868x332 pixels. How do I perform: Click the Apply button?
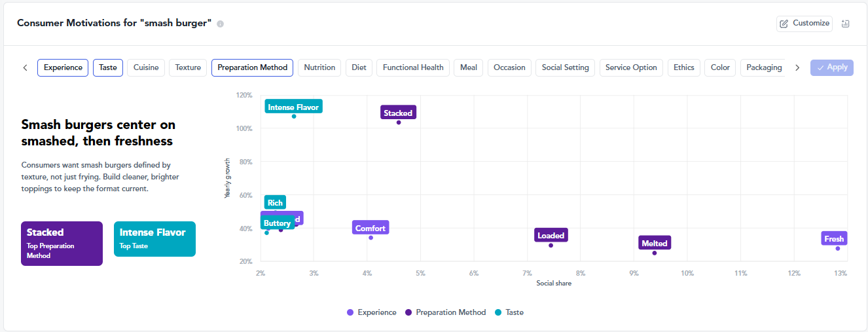pos(832,67)
